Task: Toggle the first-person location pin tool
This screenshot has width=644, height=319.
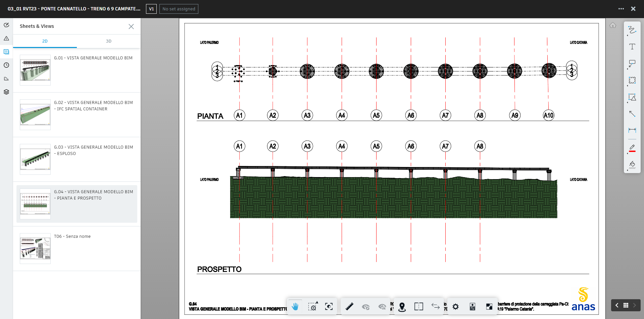Action: 402,307
